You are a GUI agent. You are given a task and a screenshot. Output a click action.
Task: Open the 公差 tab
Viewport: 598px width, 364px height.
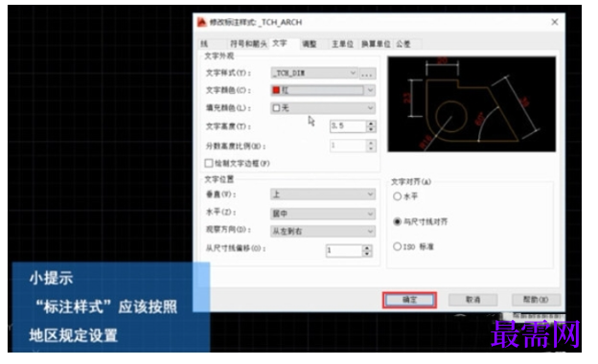[403, 44]
